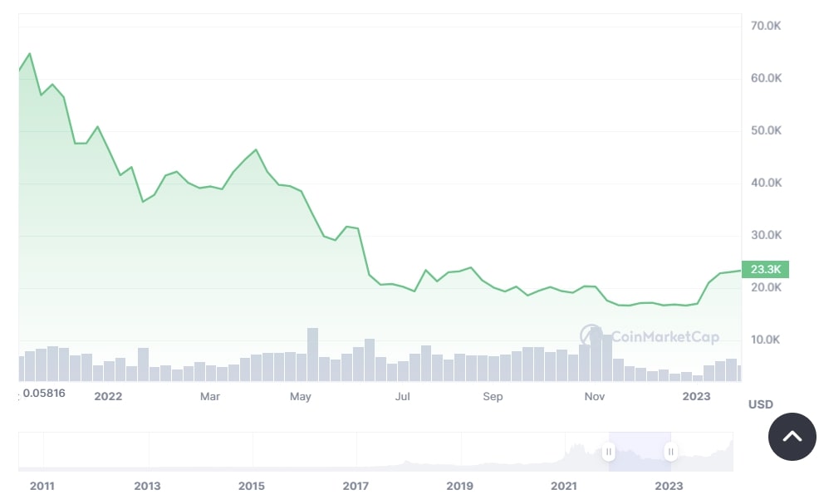Click the left handle on the range navigator

[609, 451]
